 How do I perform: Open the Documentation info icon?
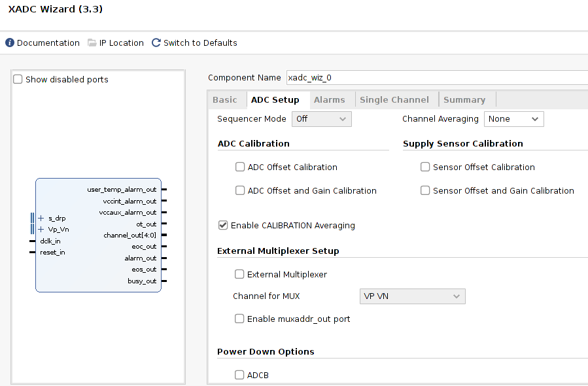(10, 43)
